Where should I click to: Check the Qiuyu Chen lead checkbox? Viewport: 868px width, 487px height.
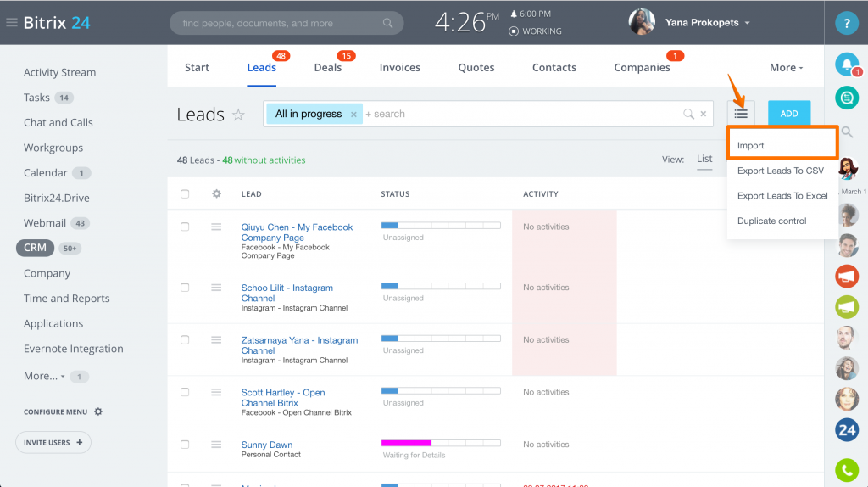coord(185,227)
